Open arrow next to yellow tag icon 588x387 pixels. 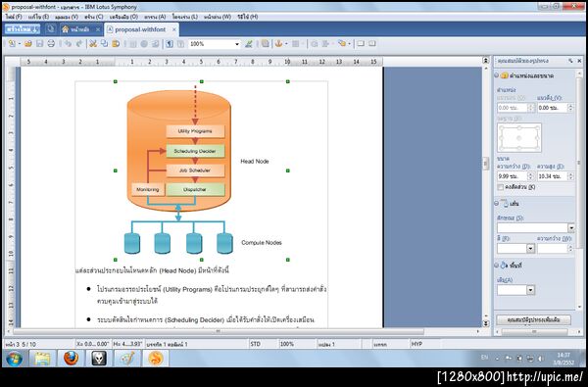[x=349, y=44]
